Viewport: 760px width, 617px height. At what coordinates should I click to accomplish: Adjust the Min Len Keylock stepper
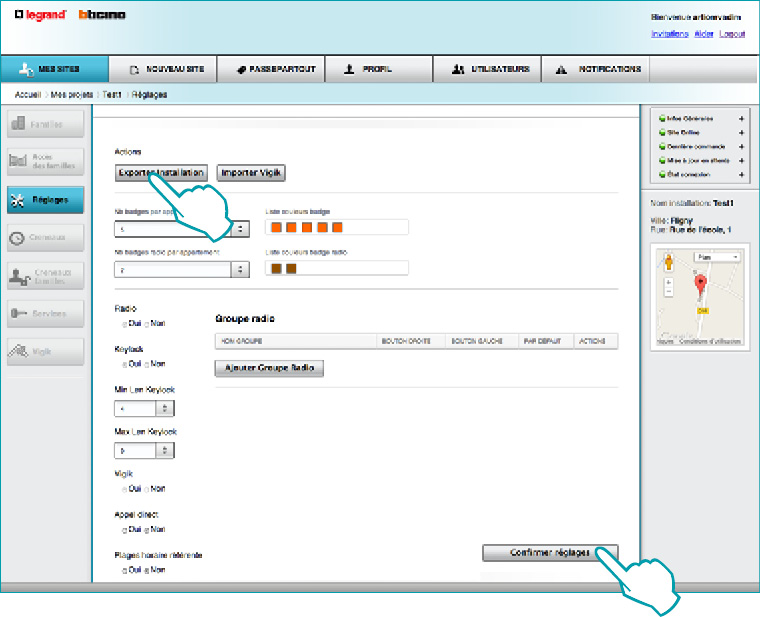point(165,408)
